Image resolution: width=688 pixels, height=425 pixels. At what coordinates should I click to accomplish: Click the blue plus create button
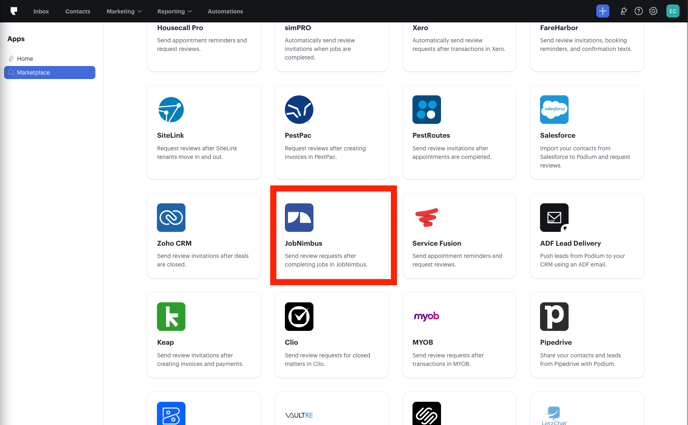602,11
